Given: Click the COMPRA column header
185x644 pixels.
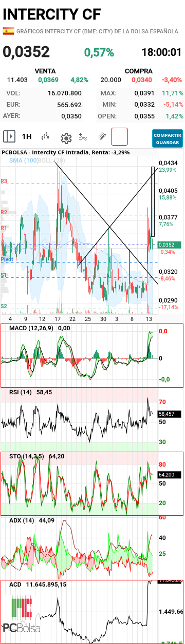Looking at the screenshot, I should tap(138, 71).
